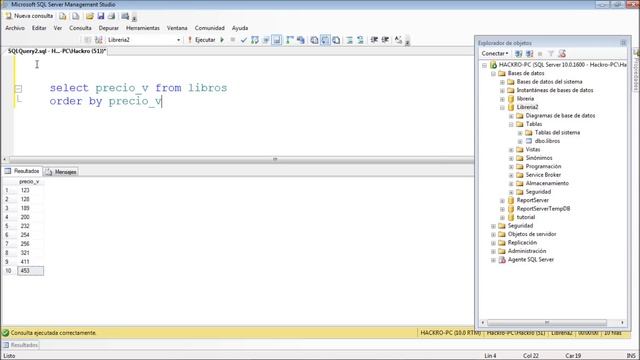The image size is (640, 360).
Task: Select the dbo.libros table in tree
Action: point(547,141)
